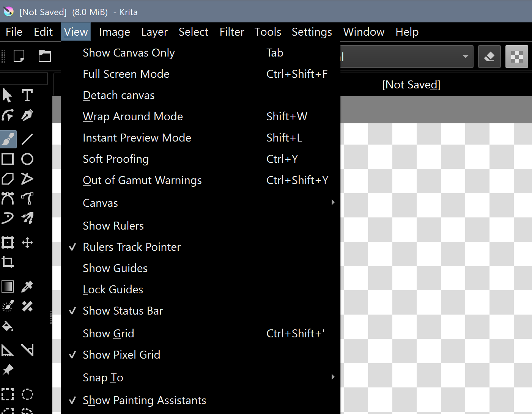Choose the Move tool

pos(27,242)
